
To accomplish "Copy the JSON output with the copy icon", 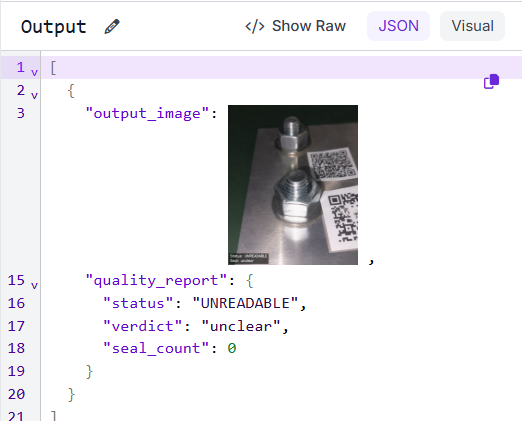I will pos(491,82).
